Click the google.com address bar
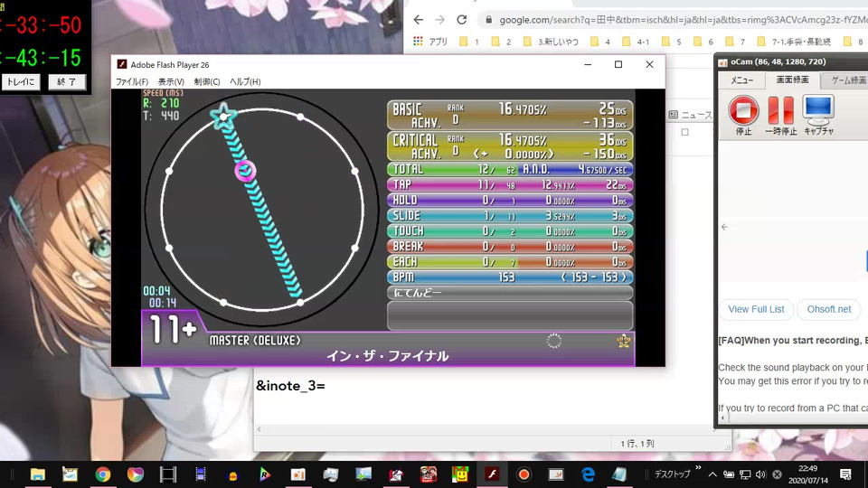Viewport: 868px width, 488px height. (x=673, y=20)
